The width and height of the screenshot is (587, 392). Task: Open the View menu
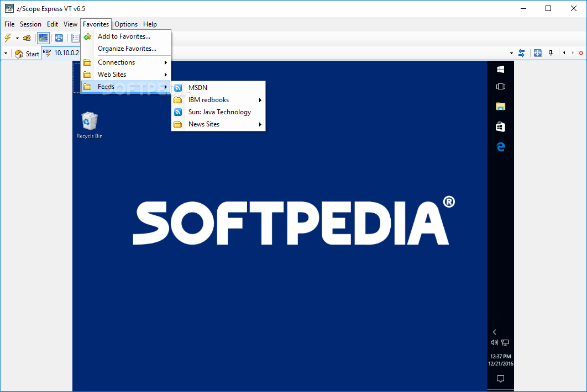coord(70,24)
